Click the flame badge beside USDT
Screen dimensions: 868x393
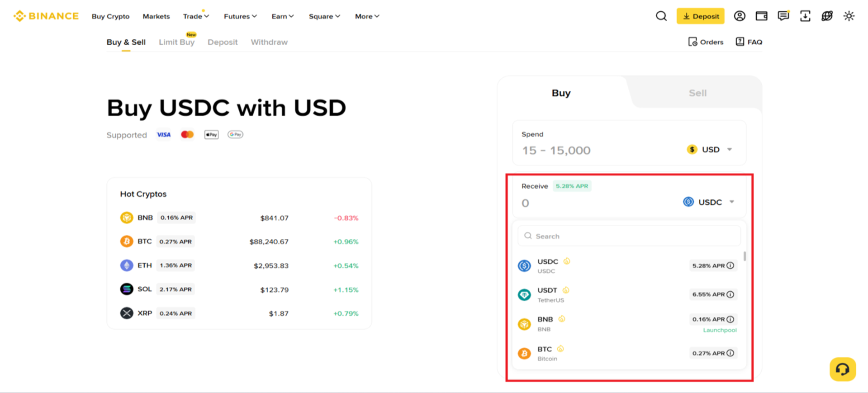pos(566,290)
